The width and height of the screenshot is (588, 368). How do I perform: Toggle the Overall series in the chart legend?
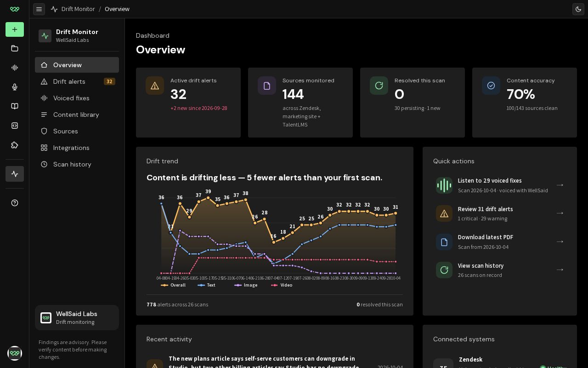(174, 285)
